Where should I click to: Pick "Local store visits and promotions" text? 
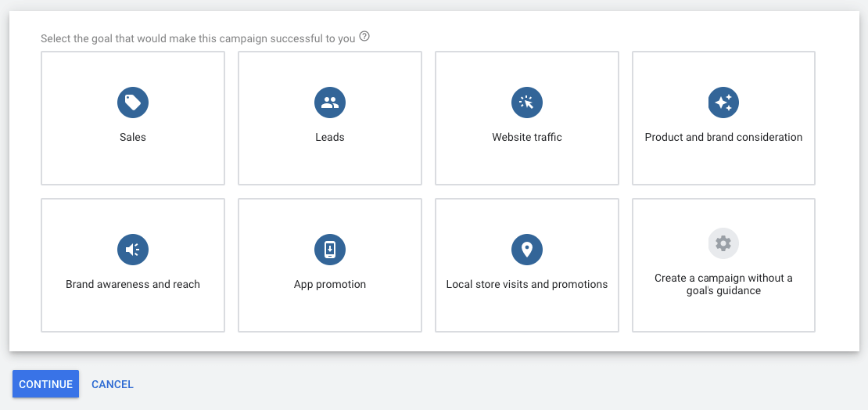point(527,284)
